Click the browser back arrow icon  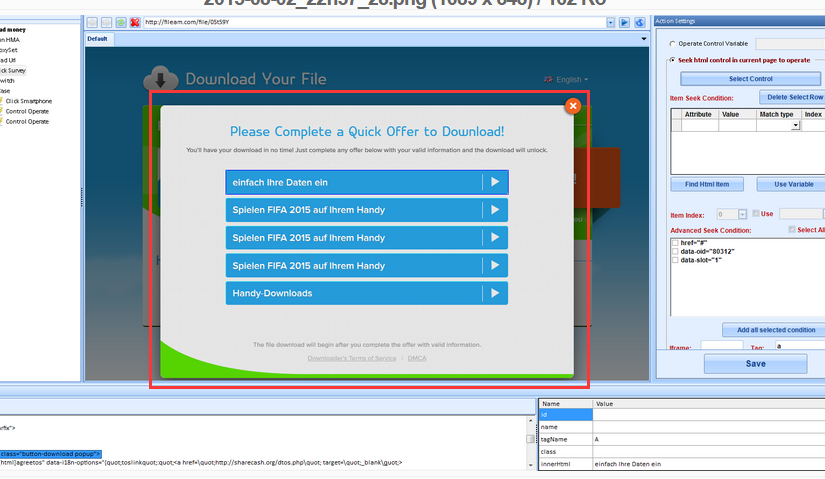[92, 22]
